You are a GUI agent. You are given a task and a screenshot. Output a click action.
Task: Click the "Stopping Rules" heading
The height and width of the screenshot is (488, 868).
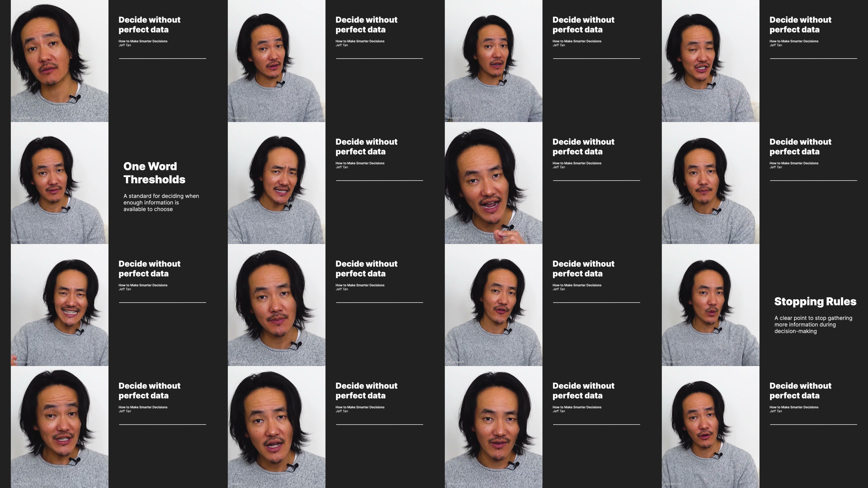(815, 301)
